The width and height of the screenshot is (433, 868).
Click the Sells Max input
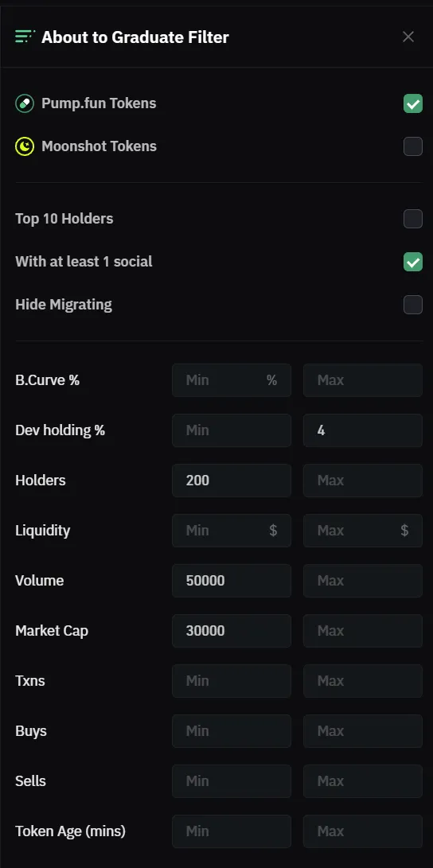(363, 781)
